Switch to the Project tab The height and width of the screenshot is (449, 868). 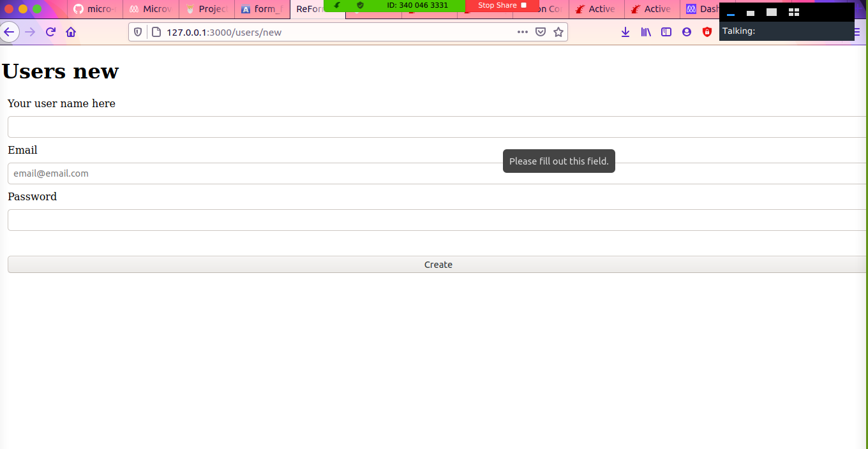coord(207,10)
